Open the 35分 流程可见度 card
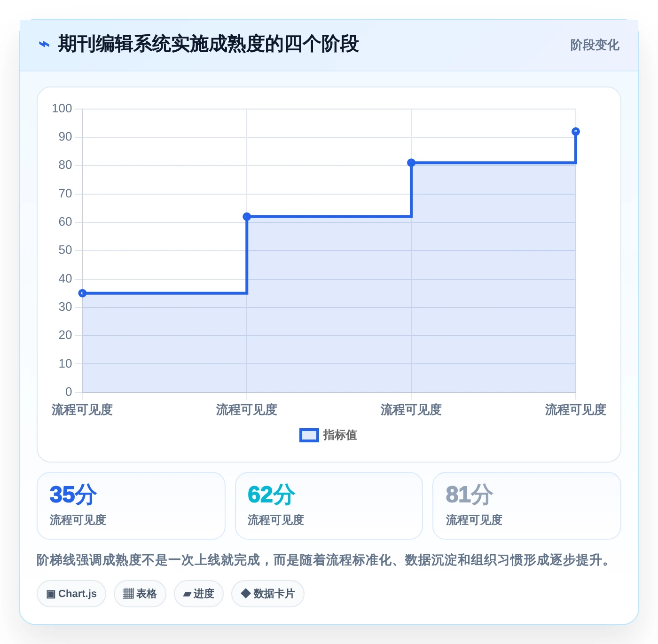This screenshot has height=644, width=658. 131,506
